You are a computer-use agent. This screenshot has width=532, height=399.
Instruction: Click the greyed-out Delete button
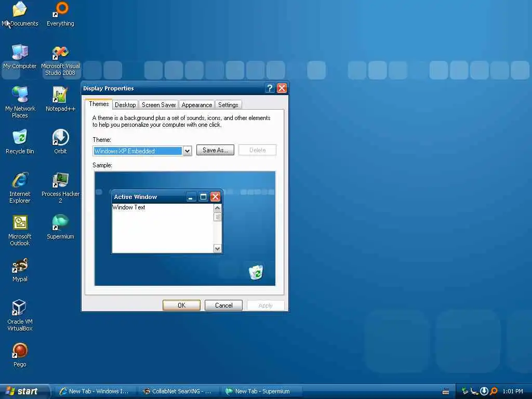pos(258,150)
